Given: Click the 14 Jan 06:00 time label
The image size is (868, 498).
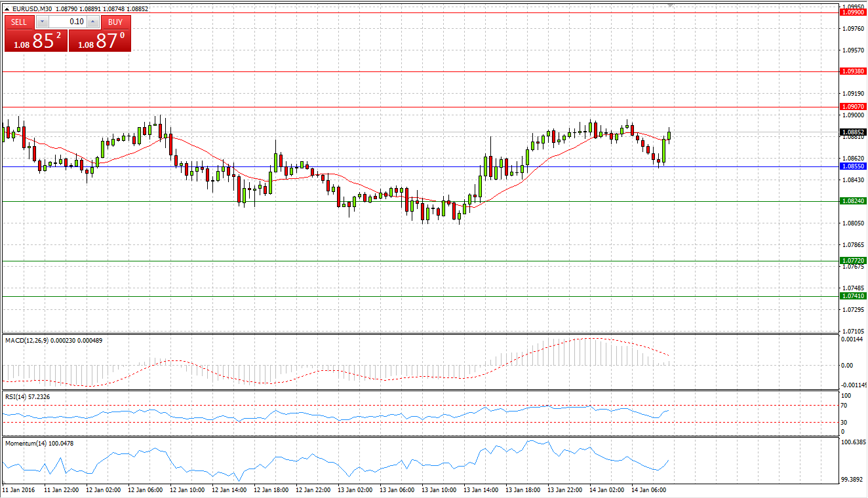Looking at the screenshot, I should pyautogui.click(x=650, y=489).
